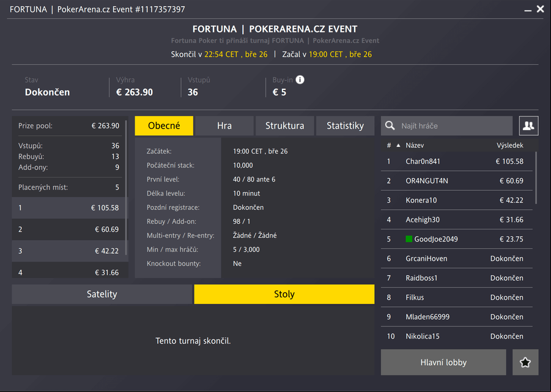
Task: Click the Hlavní lobby button
Action: point(443,362)
